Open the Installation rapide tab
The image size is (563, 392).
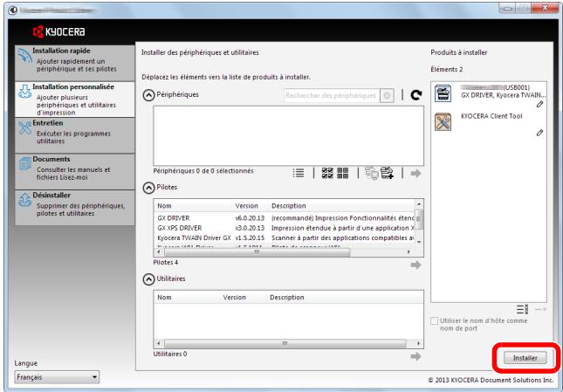click(75, 63)
